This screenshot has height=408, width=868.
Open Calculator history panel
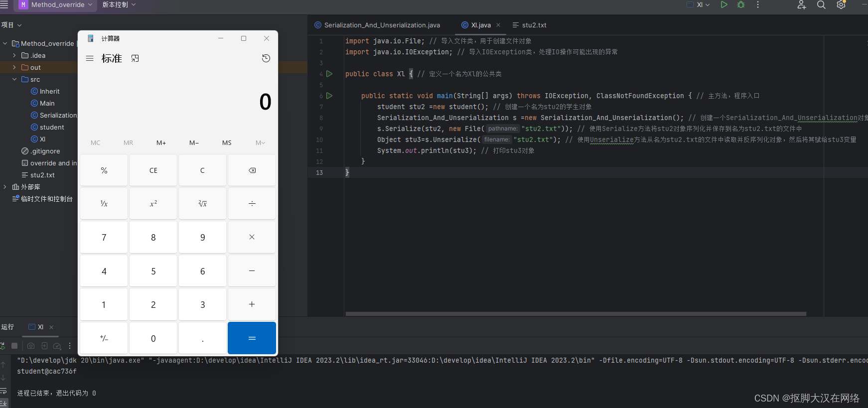[x=266, y=58]
